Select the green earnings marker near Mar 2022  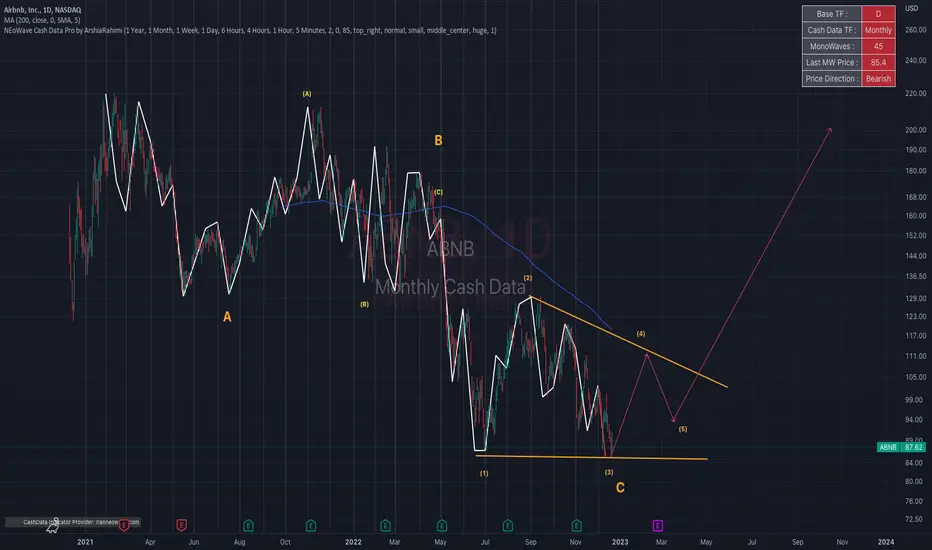tap(385, 525)
